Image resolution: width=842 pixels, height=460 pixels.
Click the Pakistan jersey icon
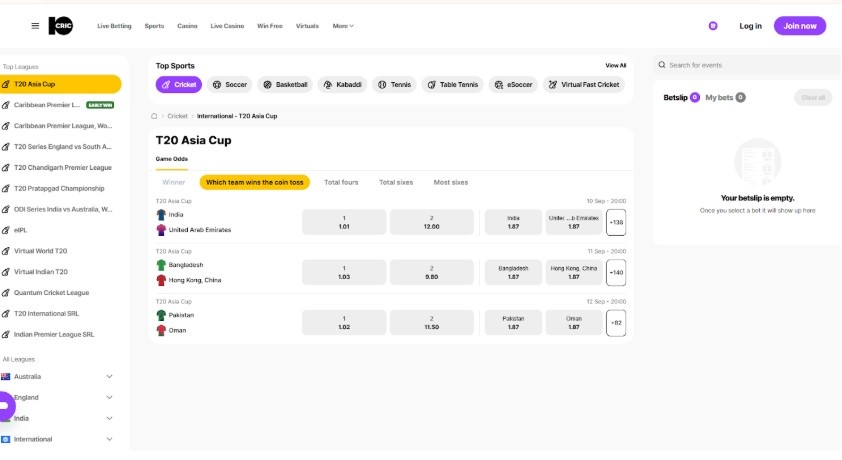(x=161, y=315)
